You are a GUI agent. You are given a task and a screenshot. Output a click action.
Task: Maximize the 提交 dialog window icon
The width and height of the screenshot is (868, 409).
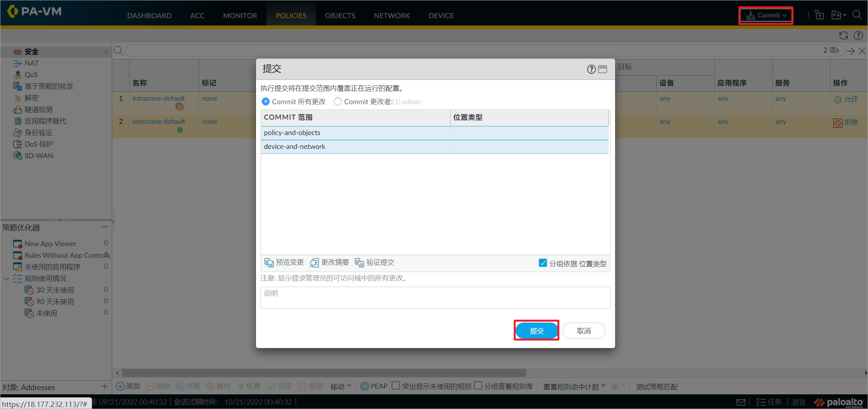pos(602,69)
